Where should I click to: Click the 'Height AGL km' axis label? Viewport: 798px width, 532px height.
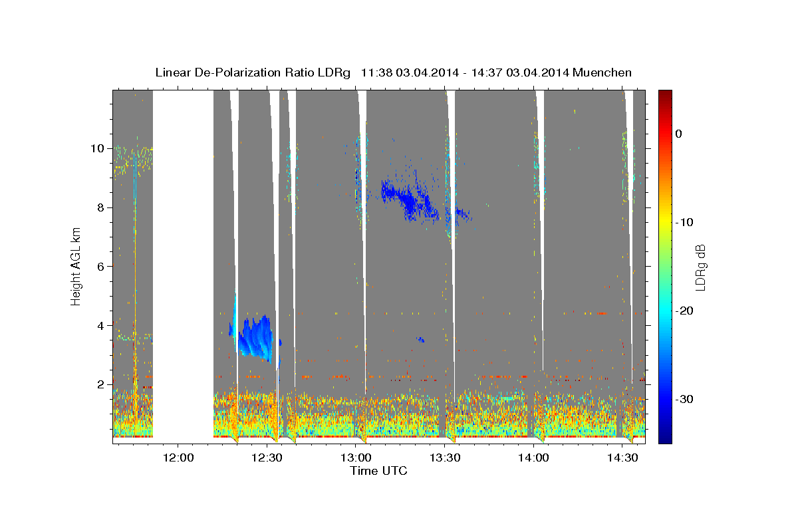[x=76, y=265]
